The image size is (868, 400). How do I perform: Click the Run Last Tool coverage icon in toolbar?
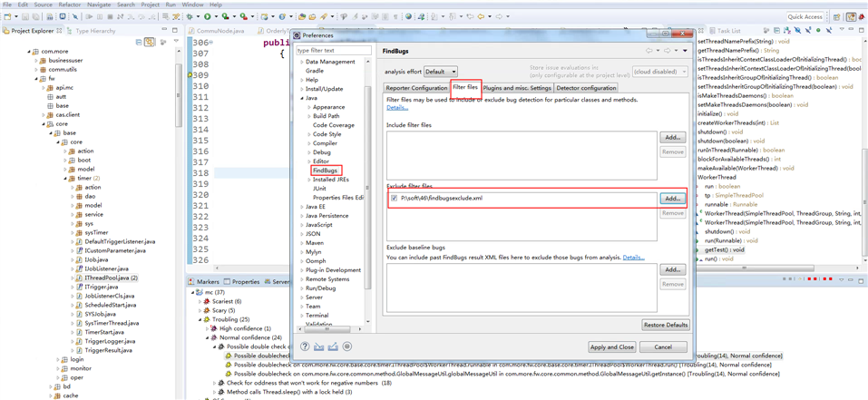click(x=225, y=16)
